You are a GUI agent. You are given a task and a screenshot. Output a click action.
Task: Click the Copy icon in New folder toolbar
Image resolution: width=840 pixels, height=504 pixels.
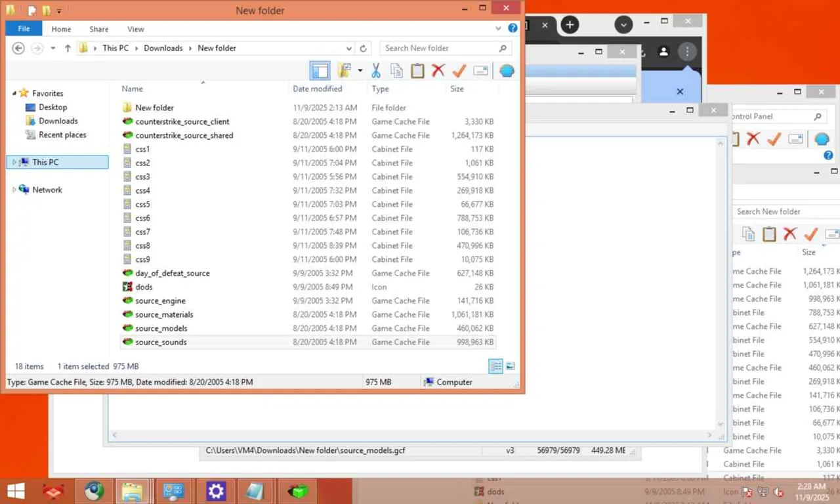click(x=396, y=71)
